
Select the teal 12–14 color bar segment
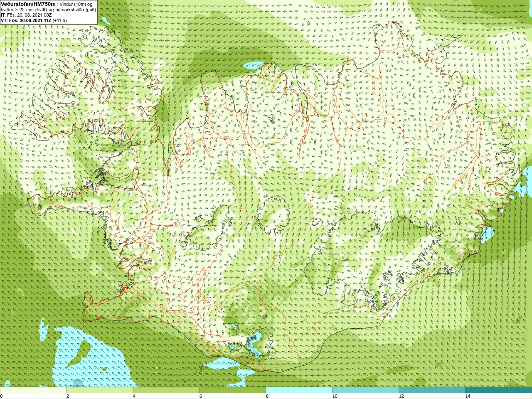tap(432, 390)
